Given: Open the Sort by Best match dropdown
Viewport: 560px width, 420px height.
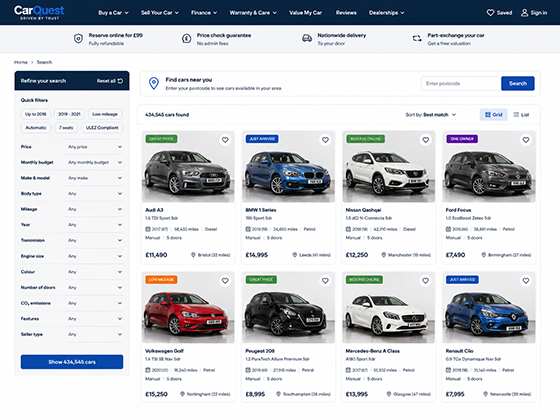Looking at the screenshot, I should (x=431, y=115).
